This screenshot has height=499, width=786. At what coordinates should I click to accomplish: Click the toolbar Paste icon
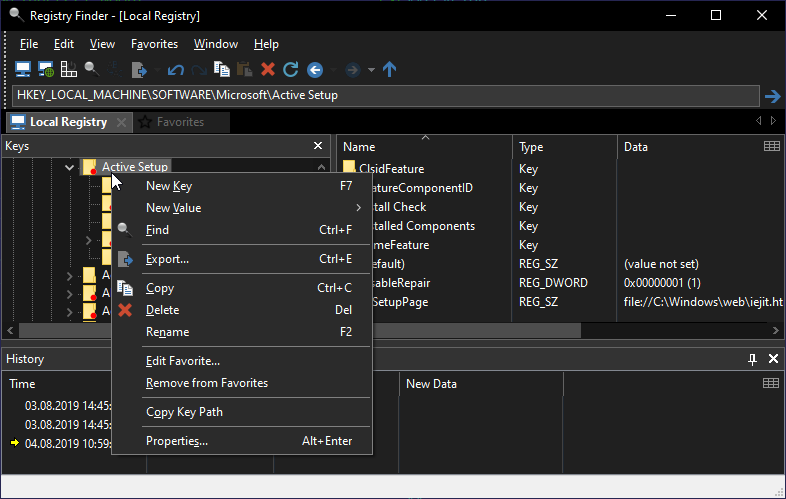click(x=245, y=69)
